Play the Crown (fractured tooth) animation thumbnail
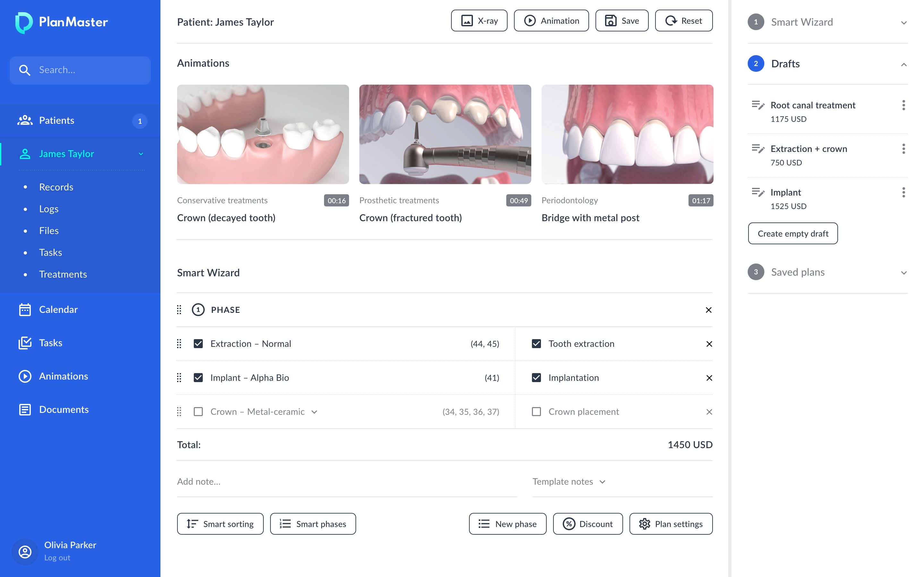 (x=445, y=134)
